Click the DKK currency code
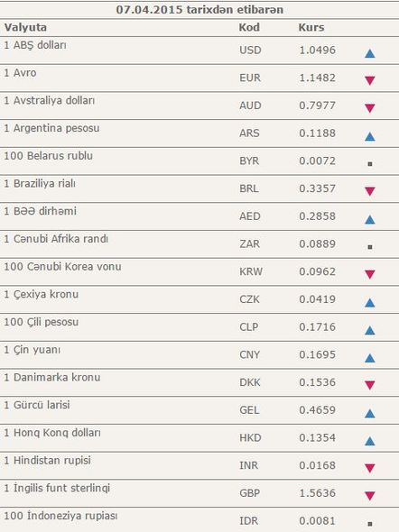This screenshot has width=399, height=532. (250, 382)
